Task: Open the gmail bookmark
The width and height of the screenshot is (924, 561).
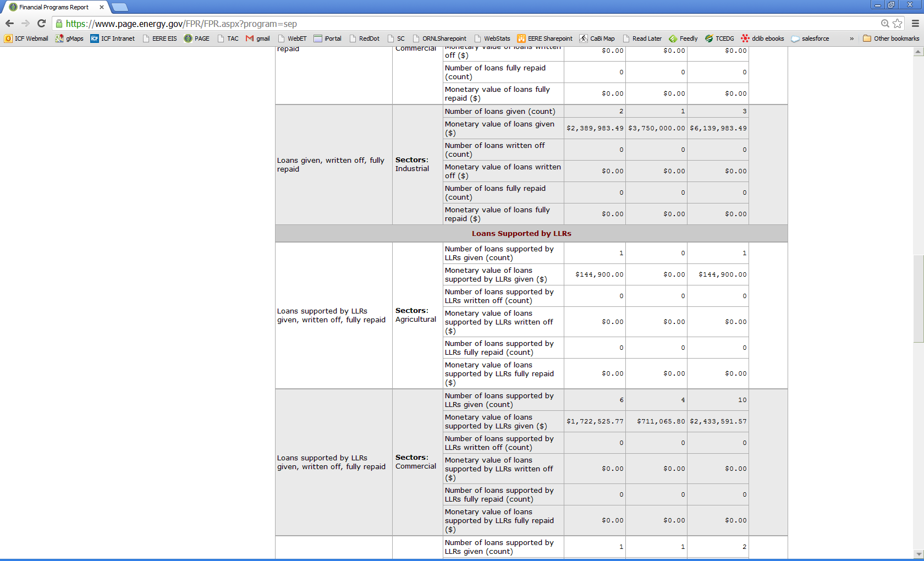Action: coord(258,38)
